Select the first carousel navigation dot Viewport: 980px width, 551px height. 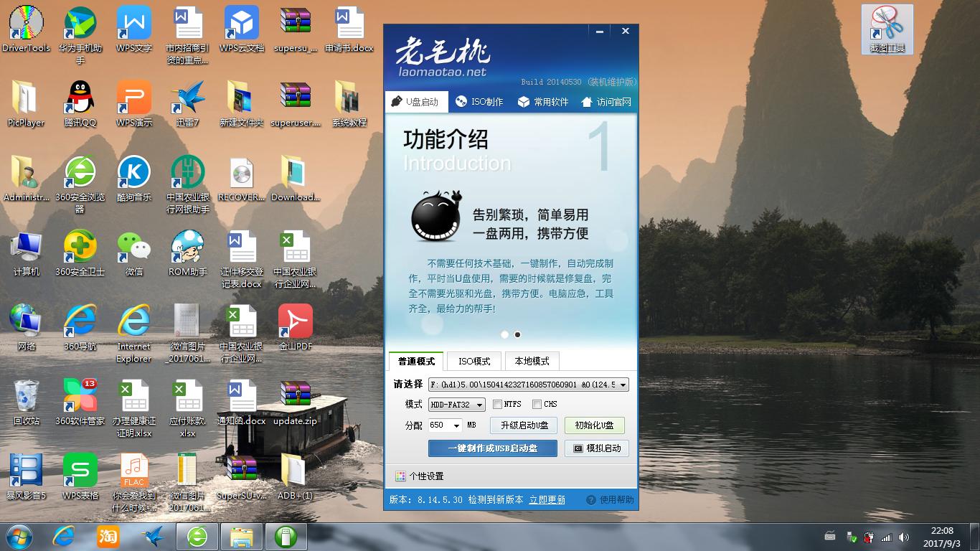(x=505, y=334)
